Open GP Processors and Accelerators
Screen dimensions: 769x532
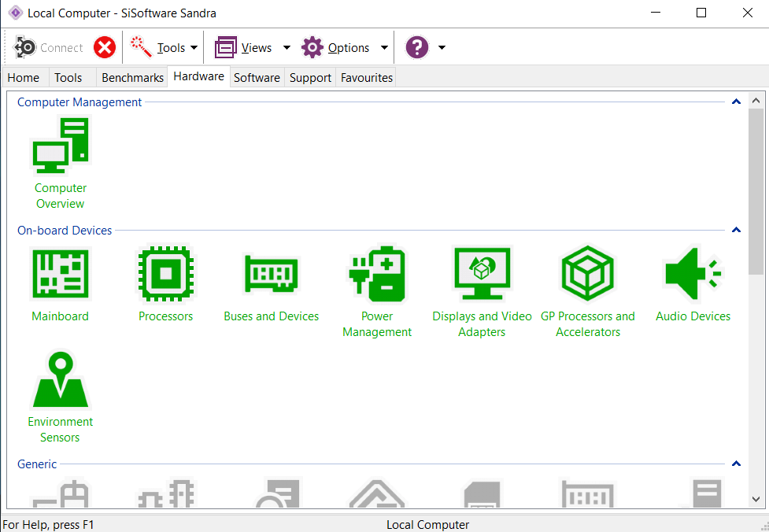tap(587, 274)
